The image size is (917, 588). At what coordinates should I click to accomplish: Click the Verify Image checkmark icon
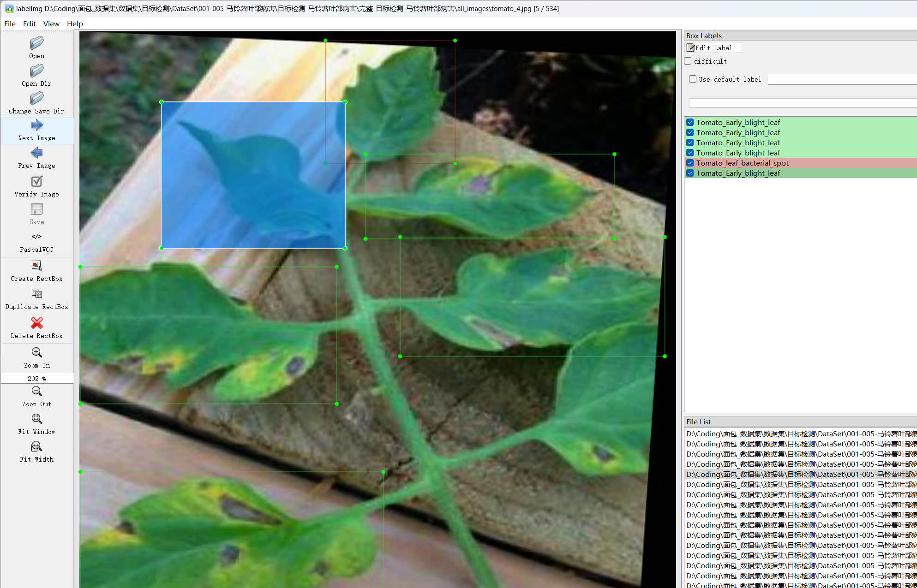37,181
